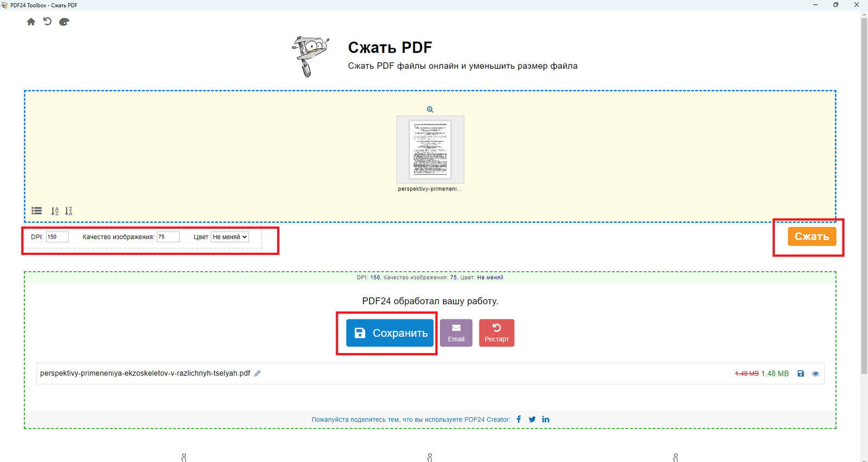Sort files Z to A
This screenshot has height=462, width=868.
coord(69,211)
